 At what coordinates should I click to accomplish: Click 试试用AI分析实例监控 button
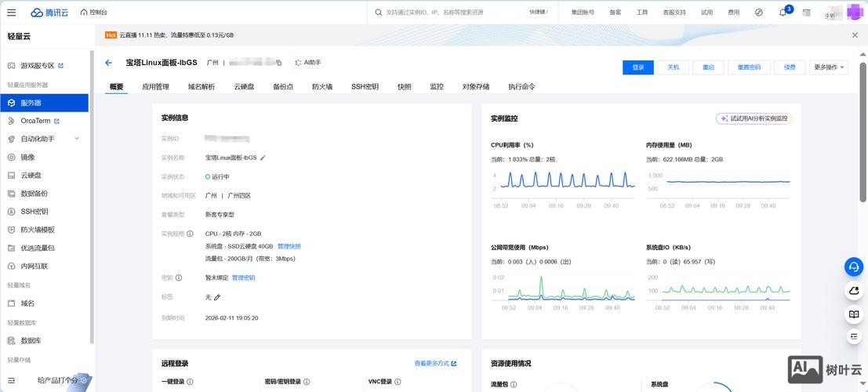click(x=754, y=118)
